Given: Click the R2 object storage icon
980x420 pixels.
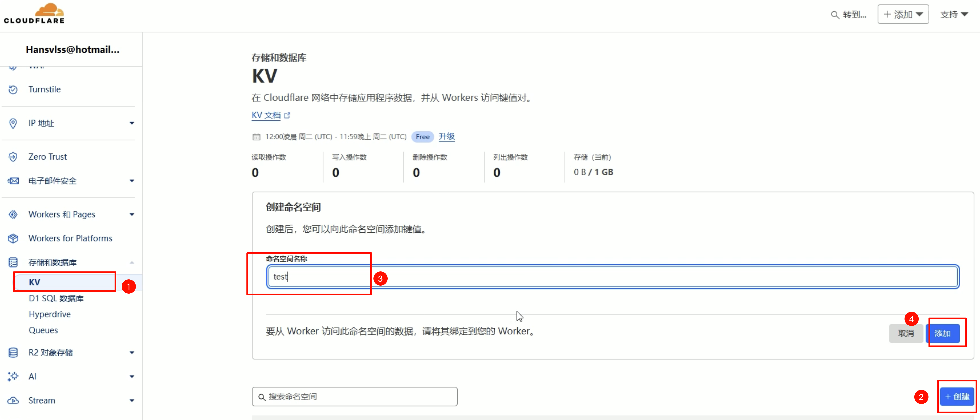Looking at the screenshot, I should pyautogui.click(x=13, y=352).
